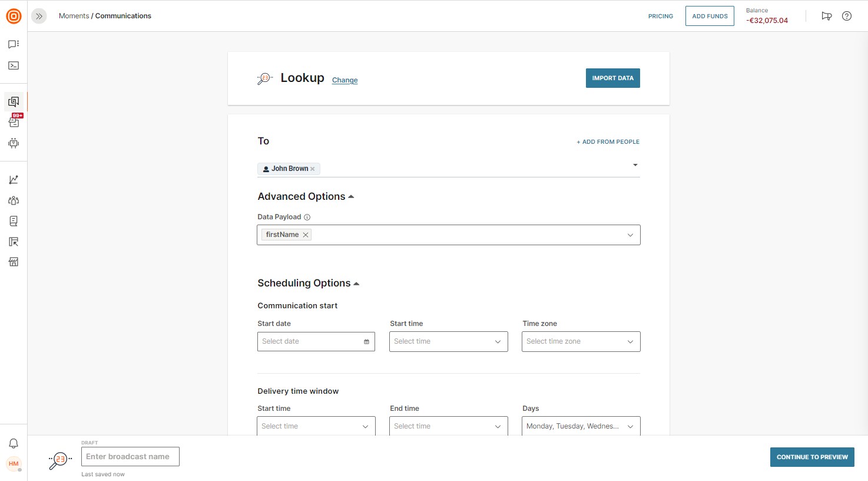Open Communication start time dropdown
The image size is (868, 481).
(x=448, y=342)
